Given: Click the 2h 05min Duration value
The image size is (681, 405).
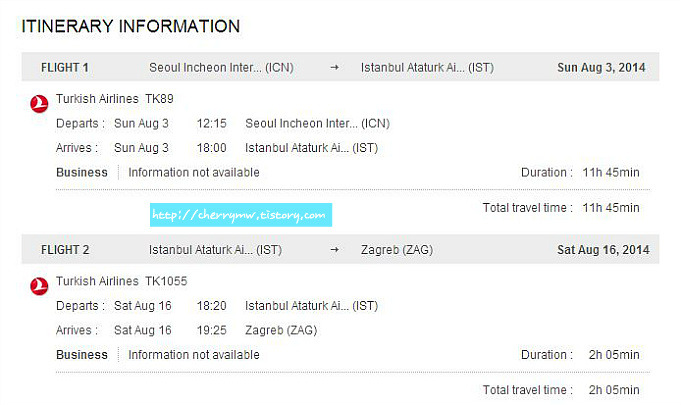Looking at the screenshot, I should (x=614, y=355).
